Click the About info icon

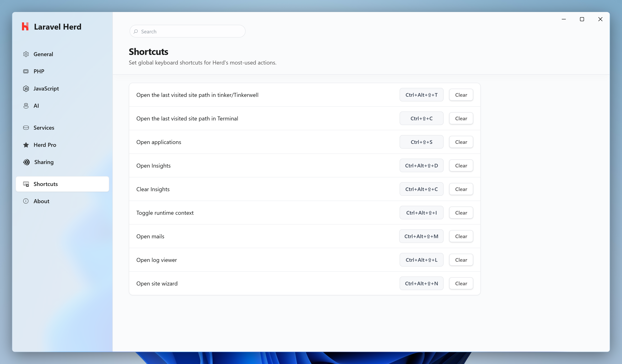[x=26, y=201]
